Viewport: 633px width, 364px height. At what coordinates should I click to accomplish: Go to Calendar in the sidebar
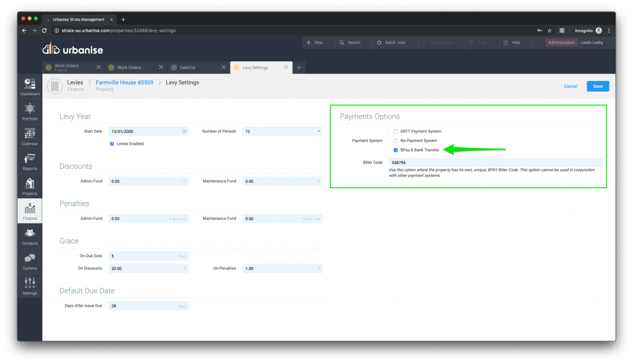click(30, 136)
